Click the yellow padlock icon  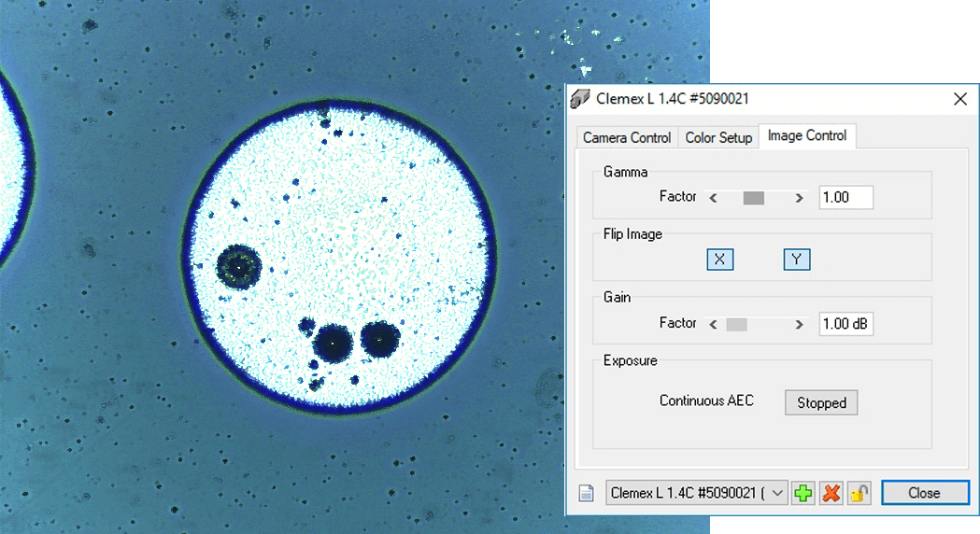(859, 494)
